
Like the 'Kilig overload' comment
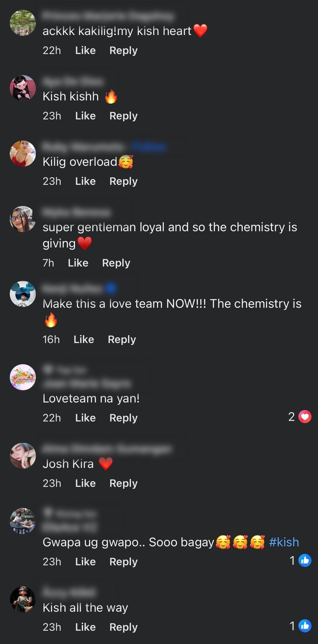[85, 181]
